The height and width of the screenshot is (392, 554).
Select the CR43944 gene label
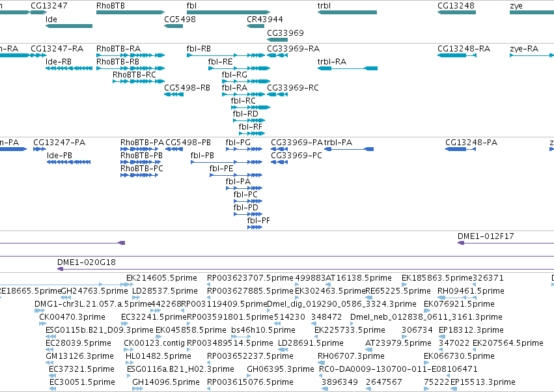[265, 19]
